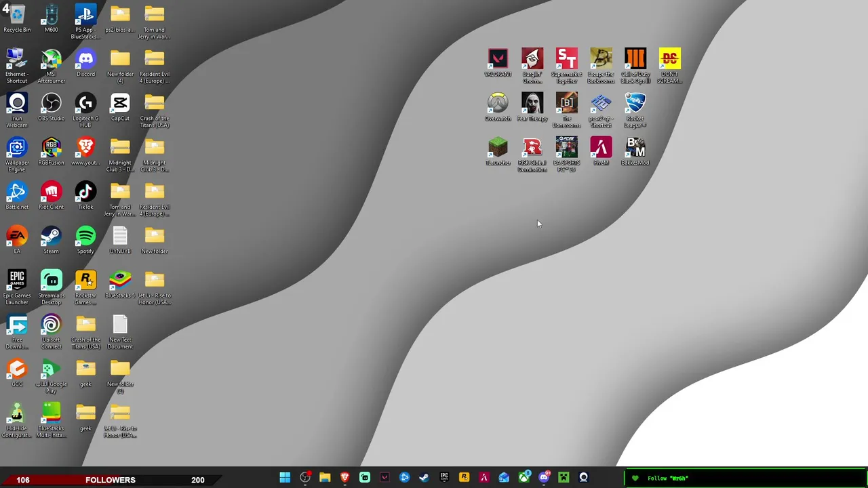Open File Explorer from the taskbar
The height and width of the screenshot is (488, 868).
point(325,478)
